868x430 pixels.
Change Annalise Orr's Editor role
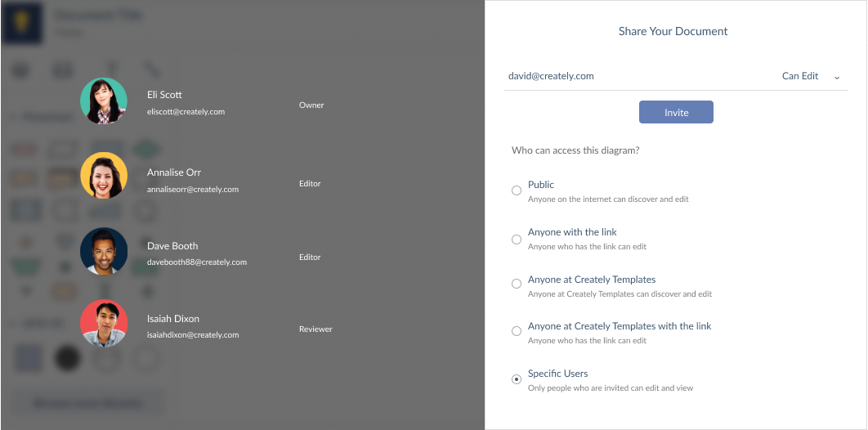310,184
